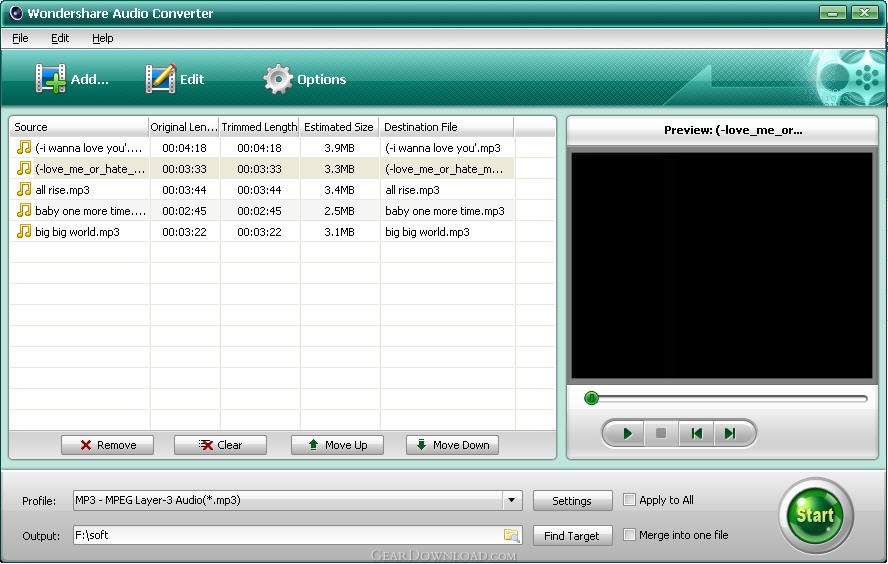
Task: Click music note icon of 'big big world.mp3'
Action: (x=24, y=231)
